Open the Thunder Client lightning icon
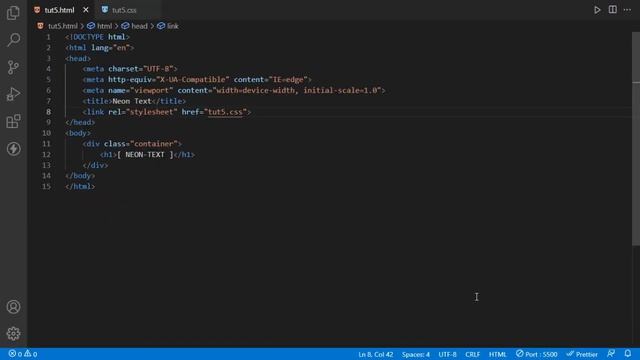Screen dimensions: 640x360 click(13, 149)
